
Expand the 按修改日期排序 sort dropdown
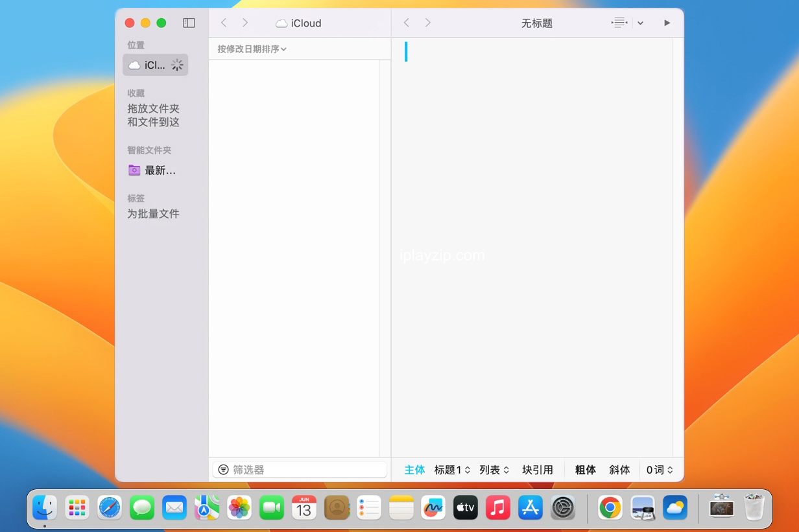click(252, 49)
